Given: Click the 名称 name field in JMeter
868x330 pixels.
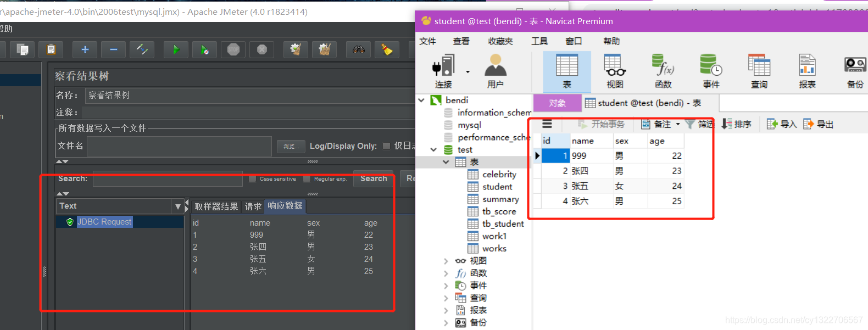Looking at the screenshot, I should tap(250, 95).
